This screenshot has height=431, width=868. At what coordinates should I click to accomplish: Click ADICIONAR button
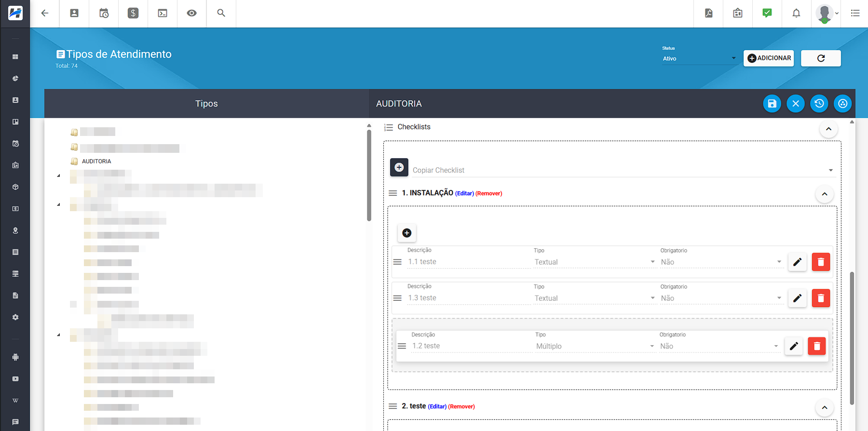click(769, 58)
